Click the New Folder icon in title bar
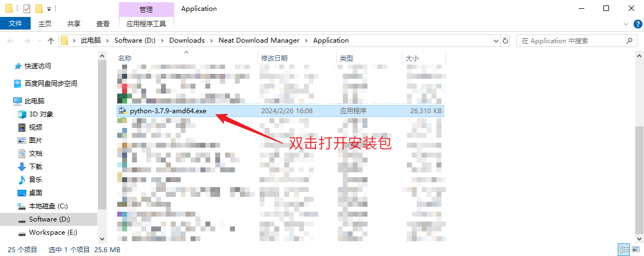The width and height of the screenshot is (644, 256). click(39, 9)
